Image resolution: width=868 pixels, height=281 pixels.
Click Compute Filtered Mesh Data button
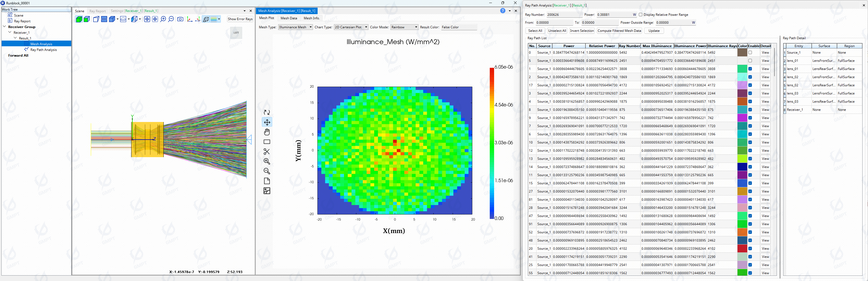[x=619, y=31]
